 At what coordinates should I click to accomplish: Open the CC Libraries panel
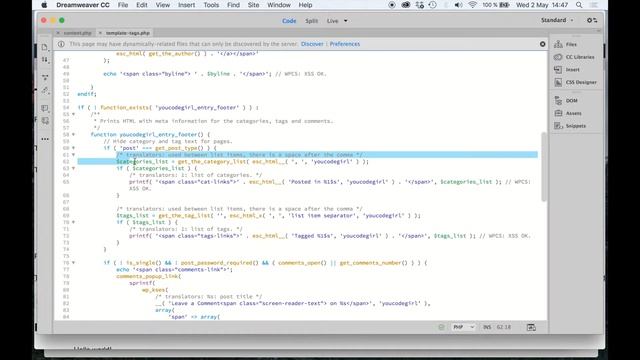tap(575, 57)
